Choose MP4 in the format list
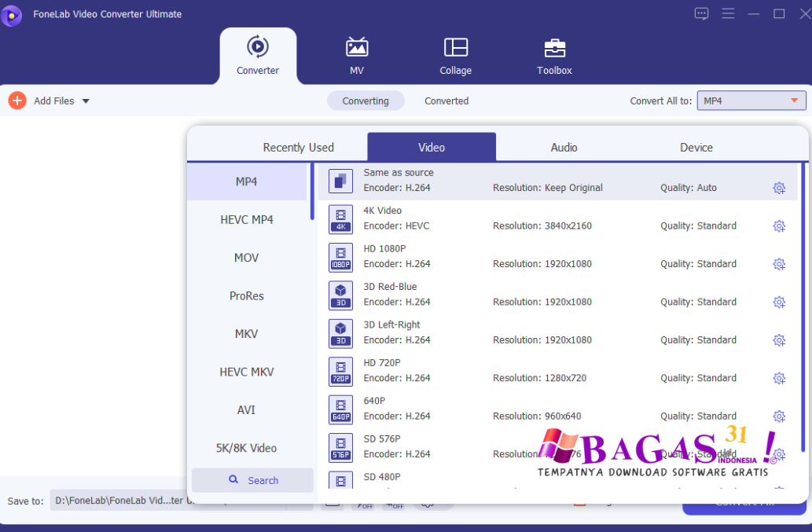This screenshot has height=532, width=812. pyautogui.click(x=247, y=182)
